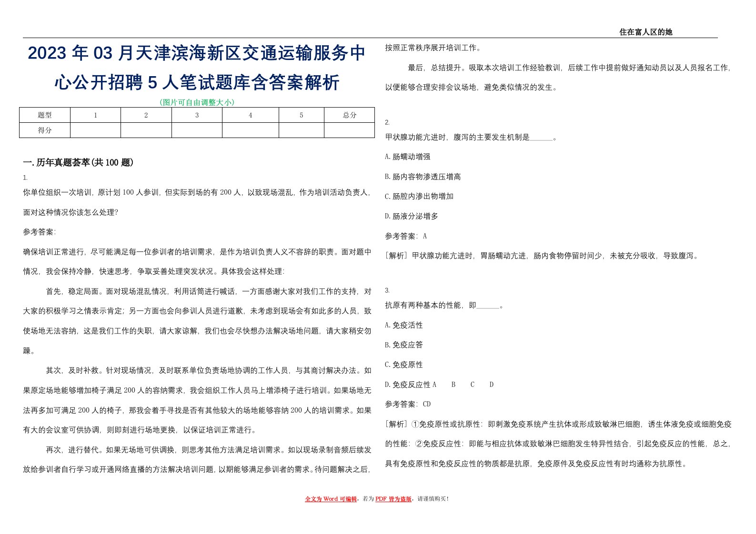Select option "B.肠内容物渗透压增高"
The image size is (756, 534).
pos(423,177)
